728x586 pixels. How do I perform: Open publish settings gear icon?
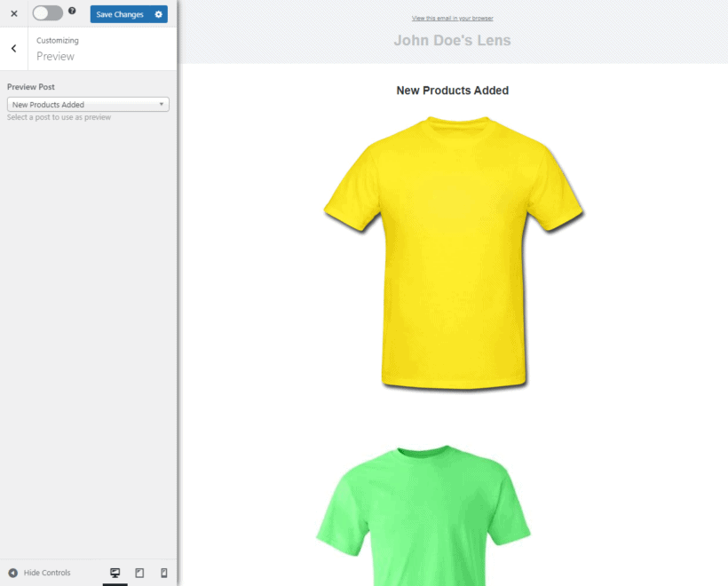pyautogui.click(x=159, y=14)
